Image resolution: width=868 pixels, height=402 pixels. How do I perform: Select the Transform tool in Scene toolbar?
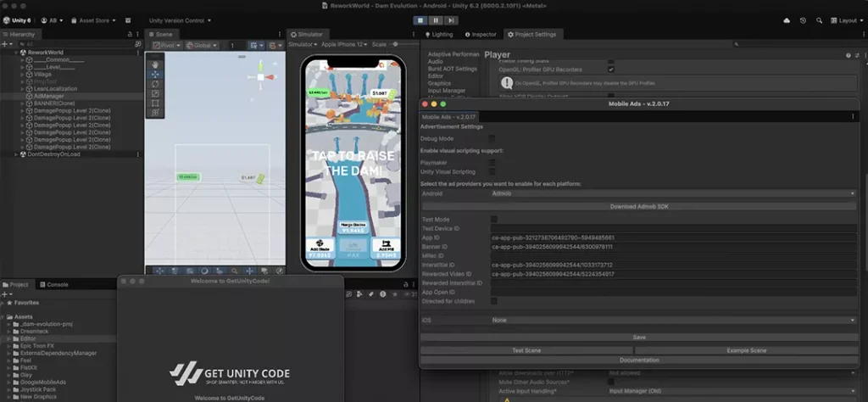pyautogui.click(x=155, y=113)
